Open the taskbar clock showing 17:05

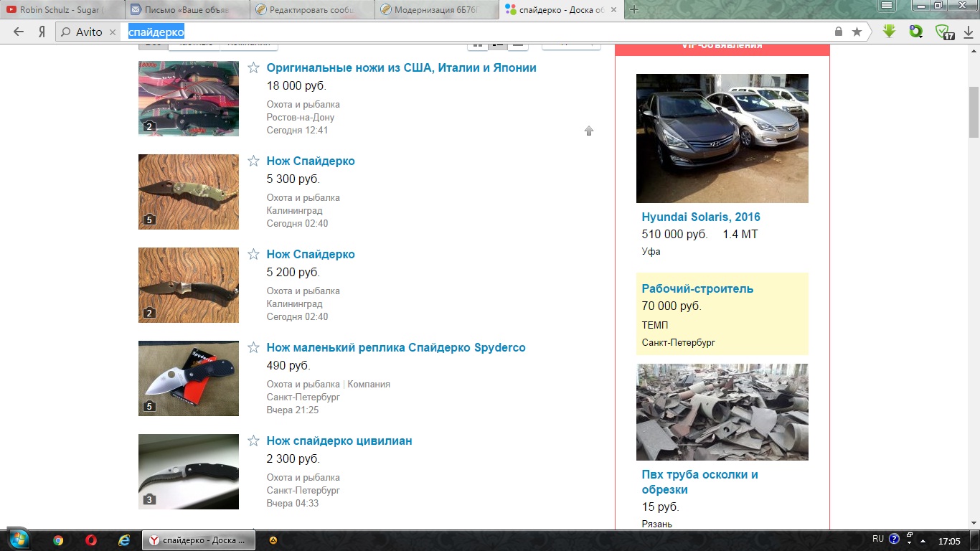949,540
